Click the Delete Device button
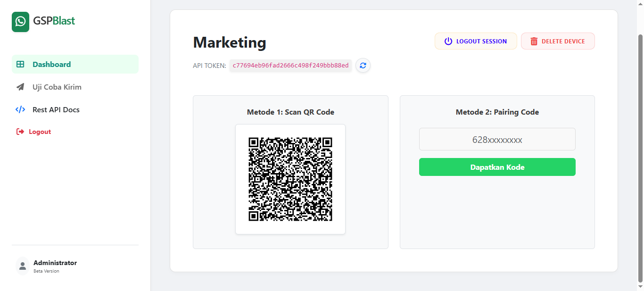The image size is (644, 291). [558, 41]
